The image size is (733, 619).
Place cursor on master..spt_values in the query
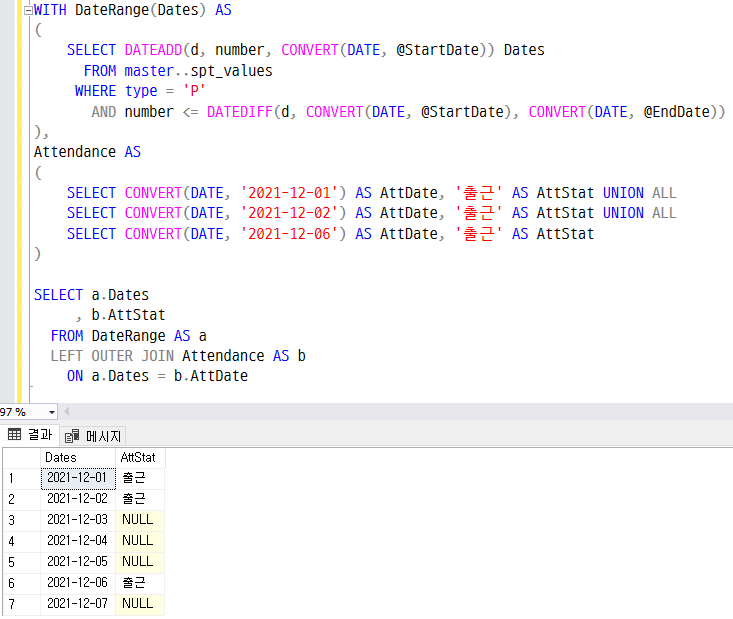click(x=198, y=71)
